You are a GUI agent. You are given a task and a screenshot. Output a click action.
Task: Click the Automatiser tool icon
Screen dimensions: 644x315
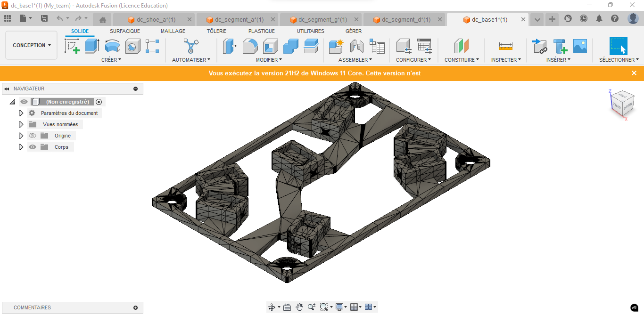[x=190, y=46]
